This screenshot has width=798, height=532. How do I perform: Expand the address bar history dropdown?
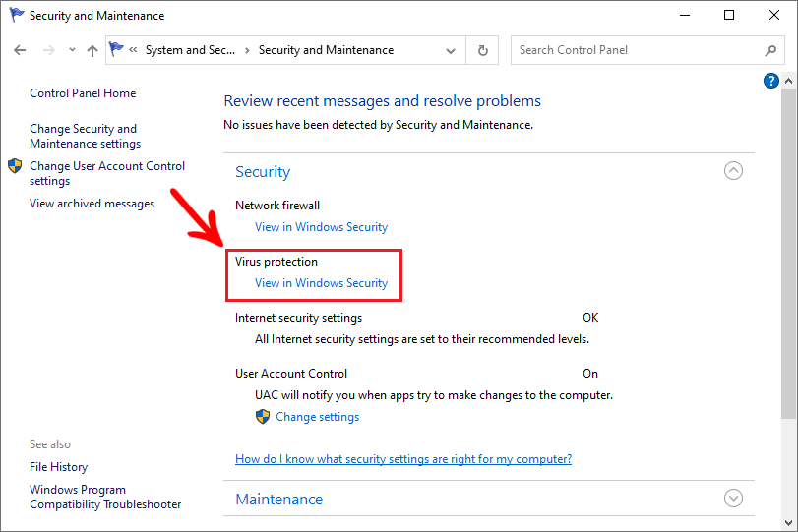tap(451, 51)
